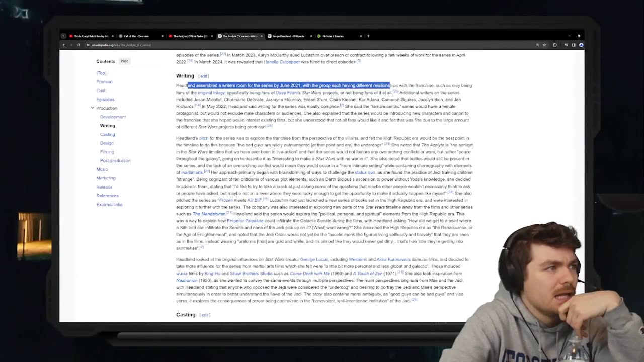
Task: View site information icon in address bar
Action: point(88,45)
